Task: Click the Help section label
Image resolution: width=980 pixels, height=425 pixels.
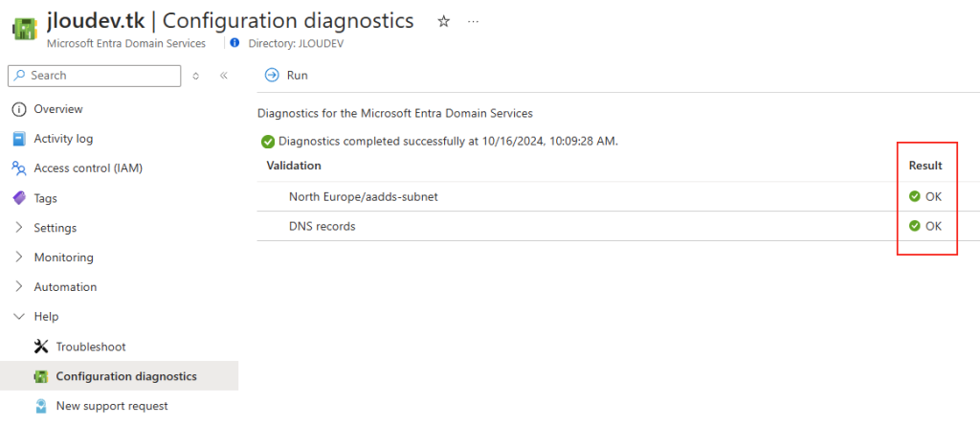Action: (x=46, y=317)
